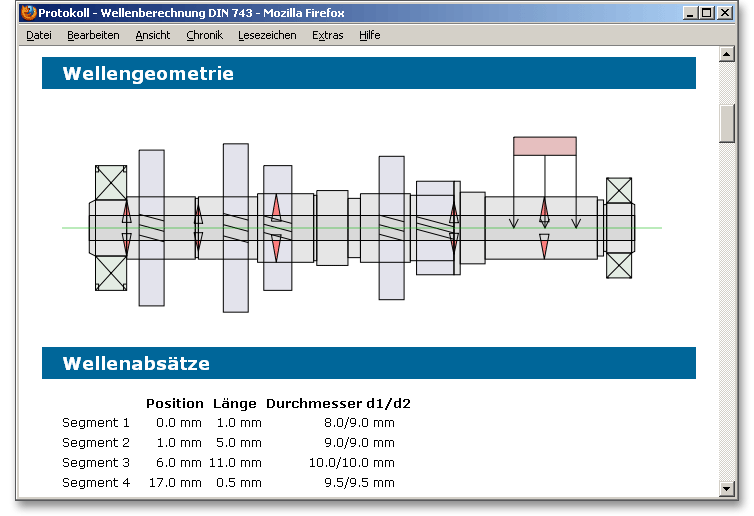
Task: Click the upper-right crossed bearing symbol
Action: pos(619,190)
